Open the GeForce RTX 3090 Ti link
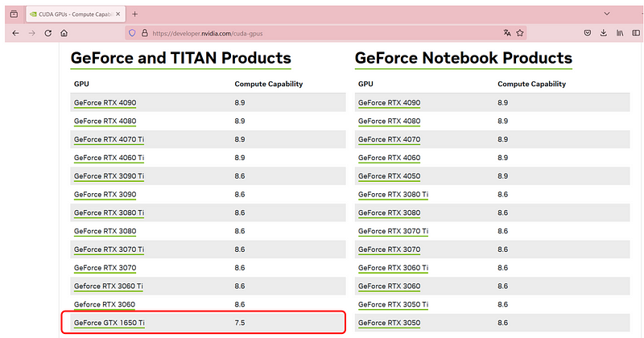Screen dimensions: 644x338 click(x=109, y=176)
